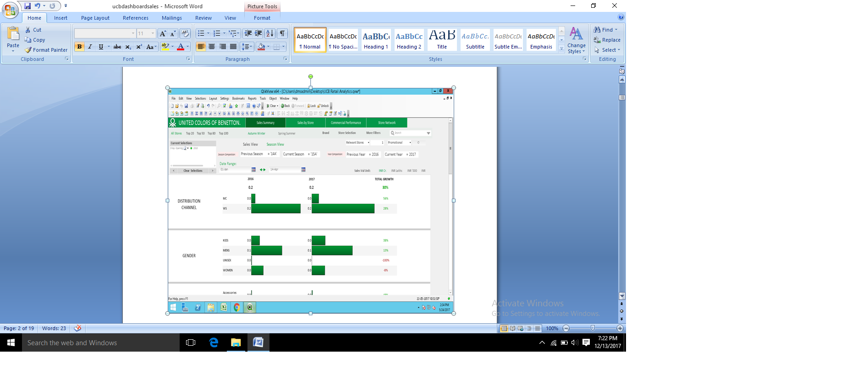This screenshot has height=391, width=868.
Task: Apply strikethrough formatting
Action: point(117,47)
